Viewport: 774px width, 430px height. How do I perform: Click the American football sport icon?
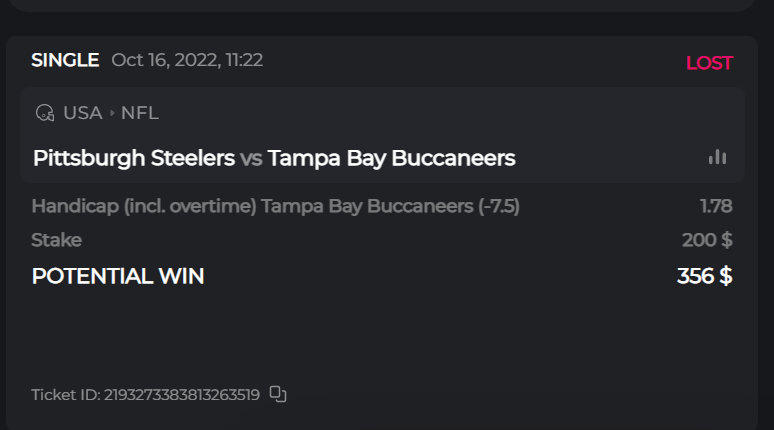point(44,113)
